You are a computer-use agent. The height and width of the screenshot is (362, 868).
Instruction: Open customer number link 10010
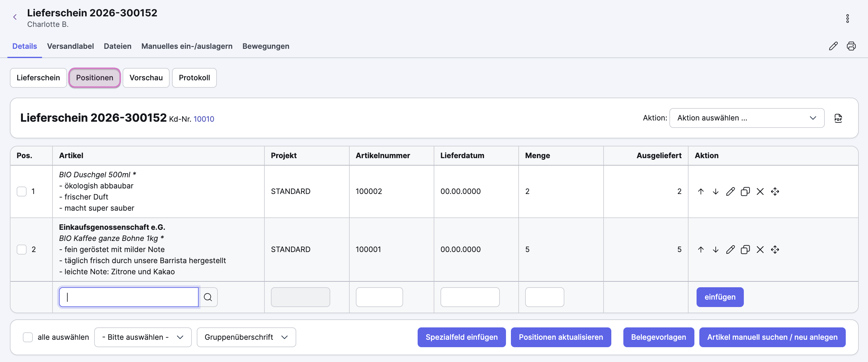pos(204,119)
